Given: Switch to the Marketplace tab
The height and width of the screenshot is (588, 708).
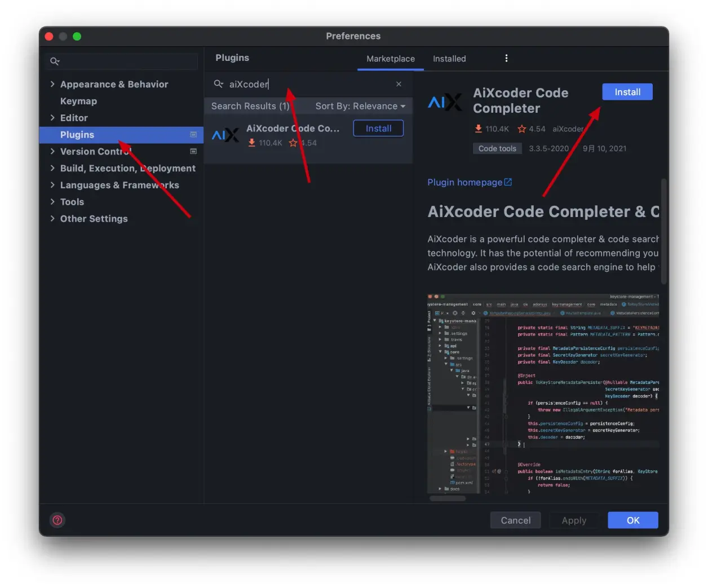Looking at the screenshot, I should pos(391,59).
